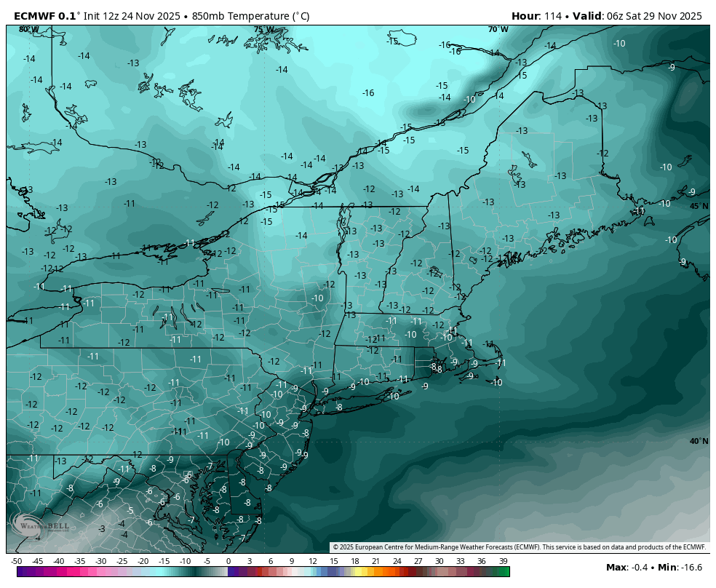Click the 80°W longitude label
716x588 pixels.
pyautogui.click(x=29, y=29)
